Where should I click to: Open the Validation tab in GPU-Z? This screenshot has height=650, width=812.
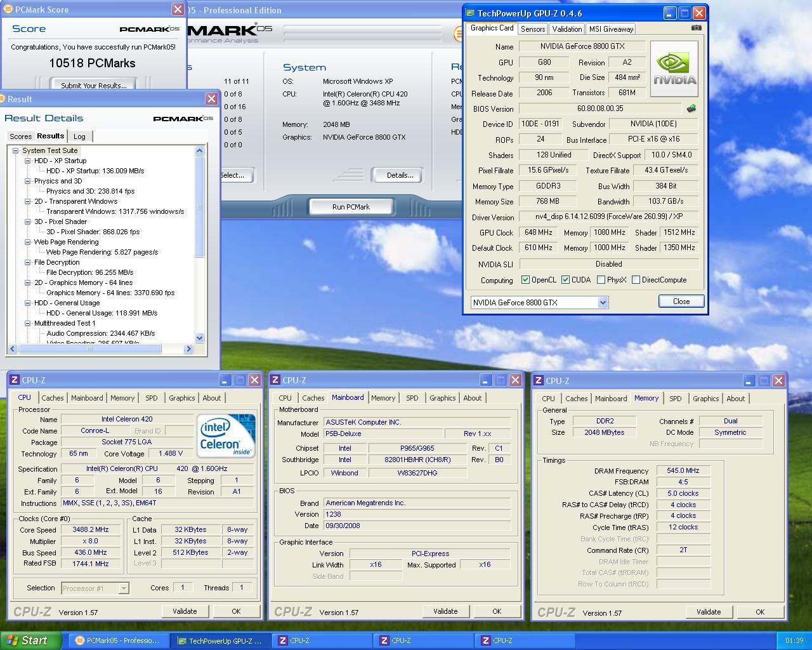566,29
